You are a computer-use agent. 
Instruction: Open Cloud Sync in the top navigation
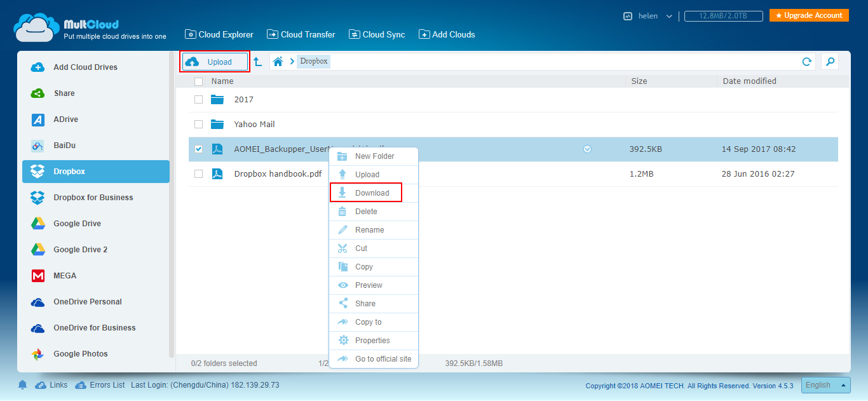click(377, 34)
